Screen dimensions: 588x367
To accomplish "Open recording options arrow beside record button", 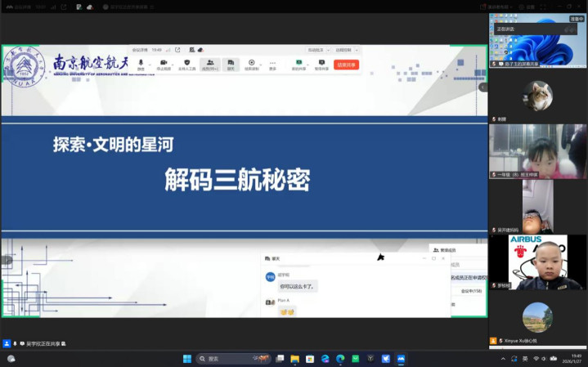I will coord(263,65).
